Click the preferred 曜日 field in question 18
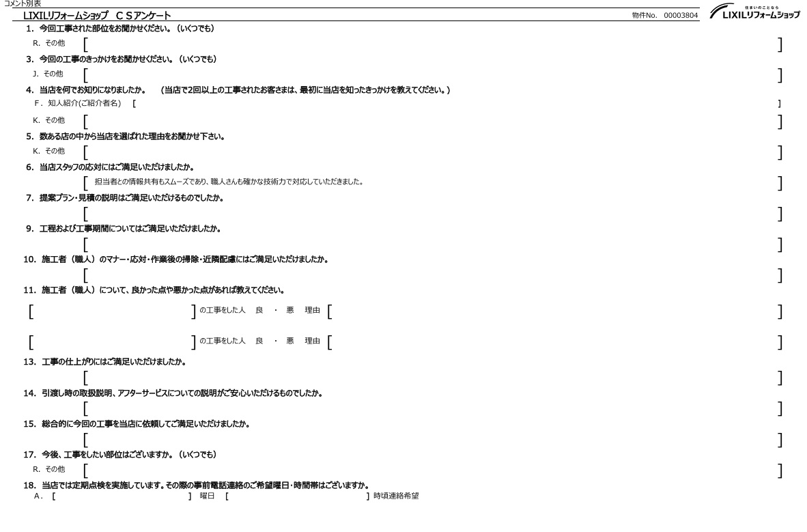 click(x=122, y=496)
